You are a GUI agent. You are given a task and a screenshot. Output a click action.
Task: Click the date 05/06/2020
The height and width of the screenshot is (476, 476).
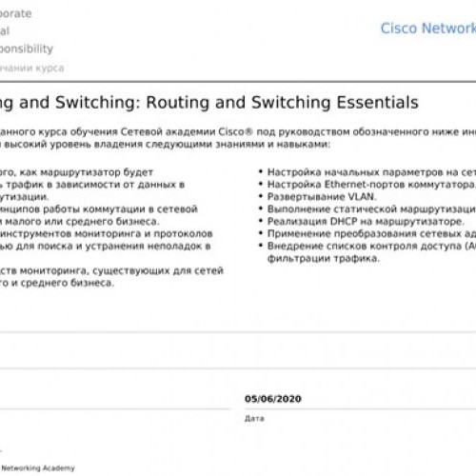[272, 399]
